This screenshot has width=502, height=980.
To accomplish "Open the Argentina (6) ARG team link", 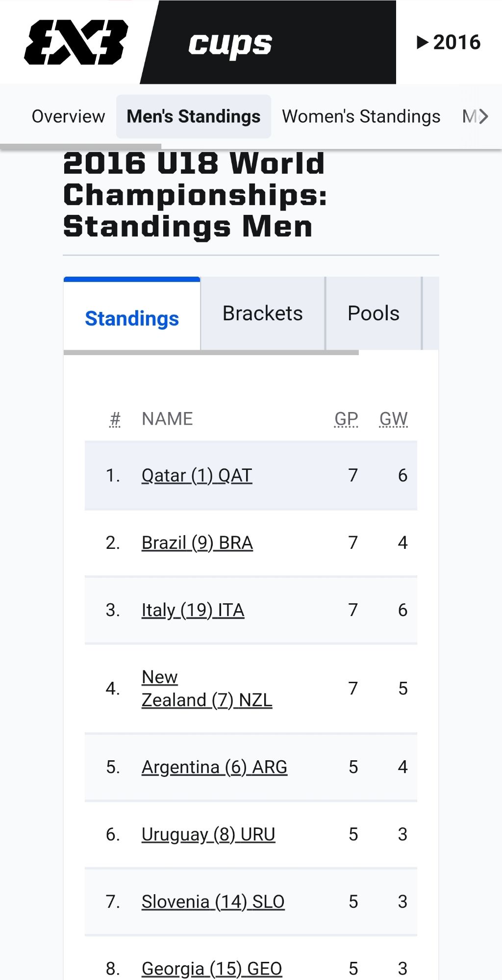I will pos(214,767).
